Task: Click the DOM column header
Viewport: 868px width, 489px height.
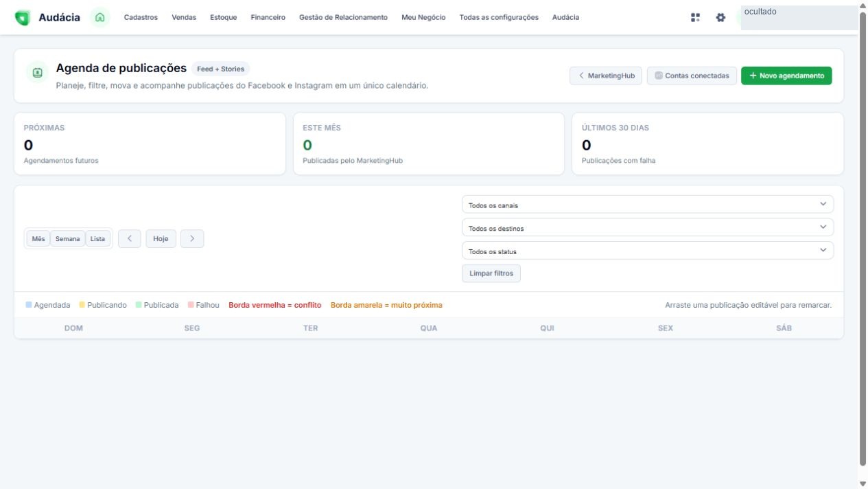Action: (x=73, y=328)
